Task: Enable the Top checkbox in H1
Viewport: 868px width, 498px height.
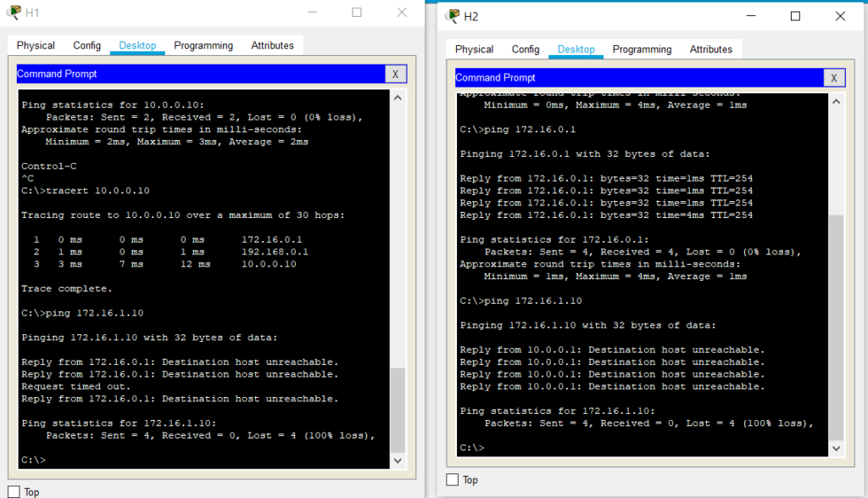Action: [14, 492]
